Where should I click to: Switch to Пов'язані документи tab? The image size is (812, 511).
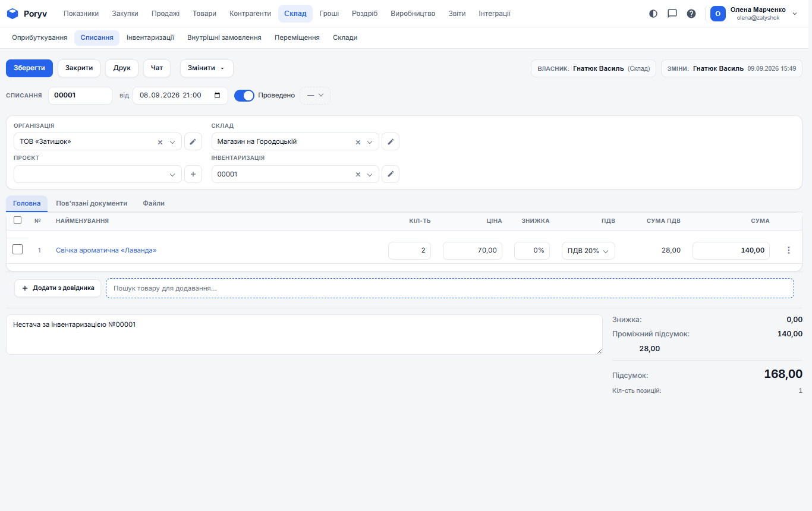tap(92, 203)
